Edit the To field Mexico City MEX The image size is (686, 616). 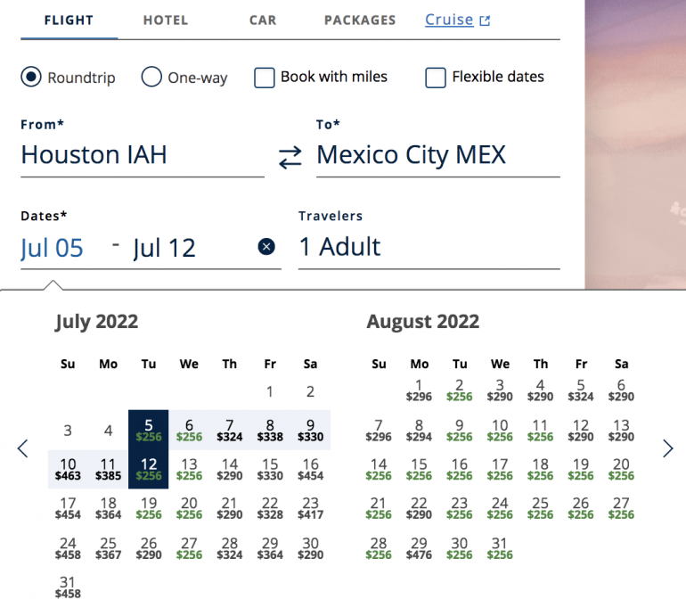tap(437, 155)
